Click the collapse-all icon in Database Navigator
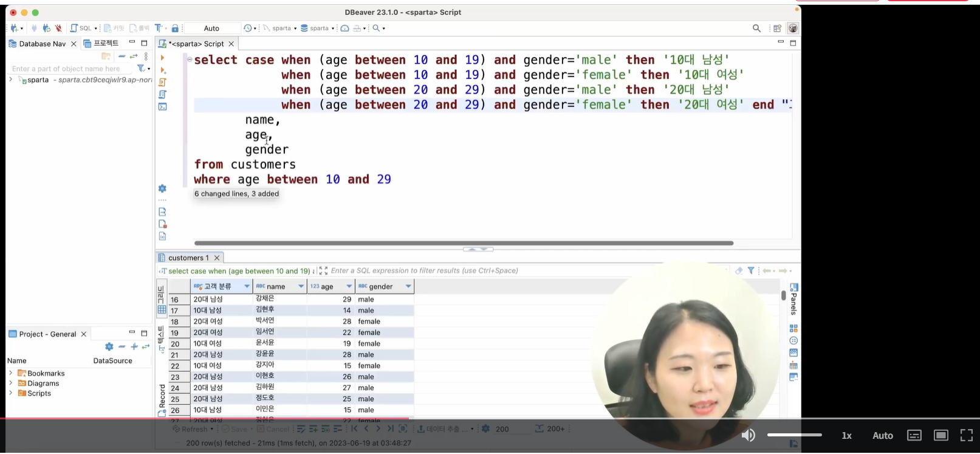Viewport: 980px width, 454px height. click(122, 56)
